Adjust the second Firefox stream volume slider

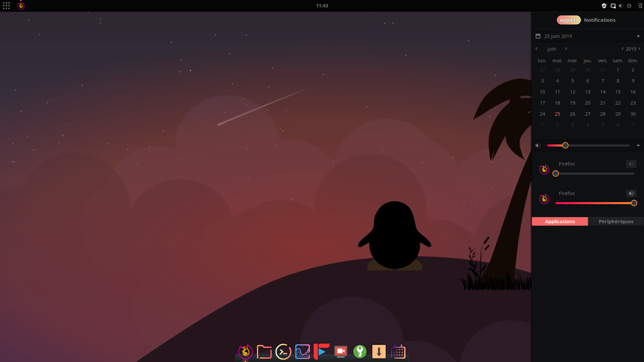(595, 203)
